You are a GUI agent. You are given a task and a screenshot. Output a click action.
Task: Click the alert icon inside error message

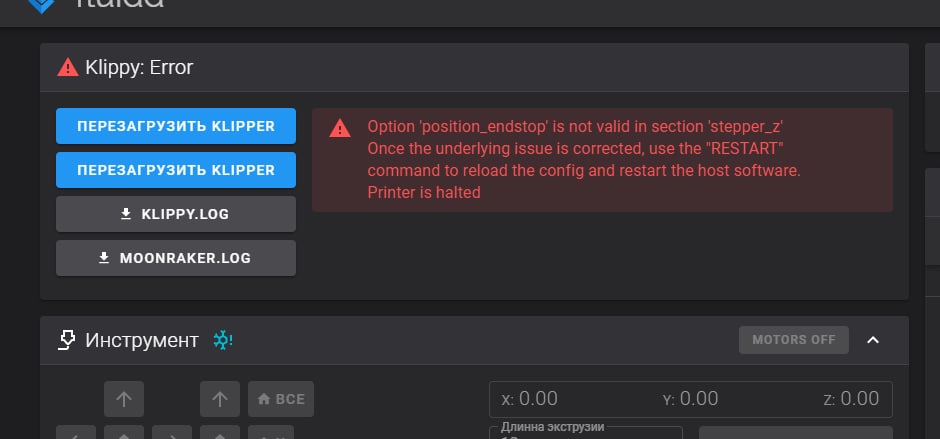pos(340,128)
